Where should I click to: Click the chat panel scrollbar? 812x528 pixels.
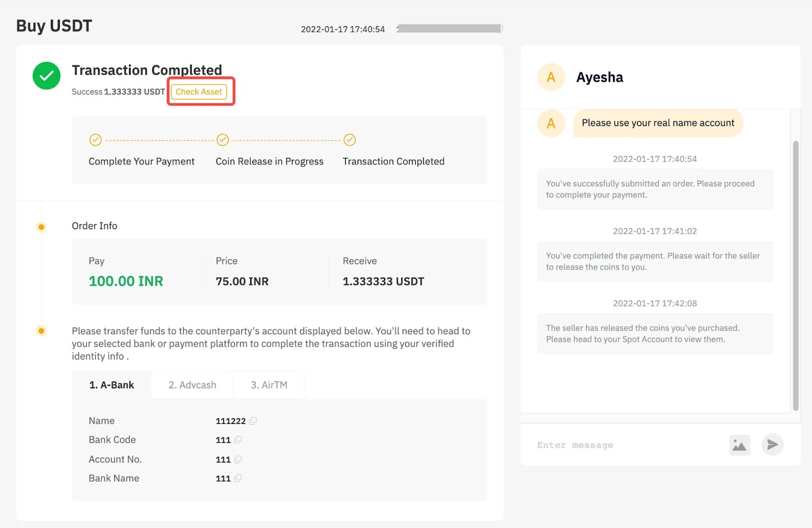point(796,276)
